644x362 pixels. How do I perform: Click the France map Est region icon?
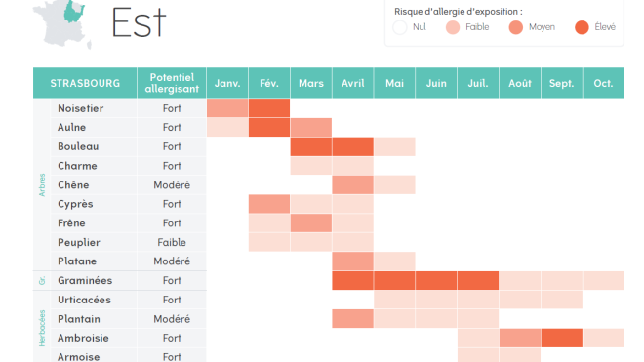[62, 23]
